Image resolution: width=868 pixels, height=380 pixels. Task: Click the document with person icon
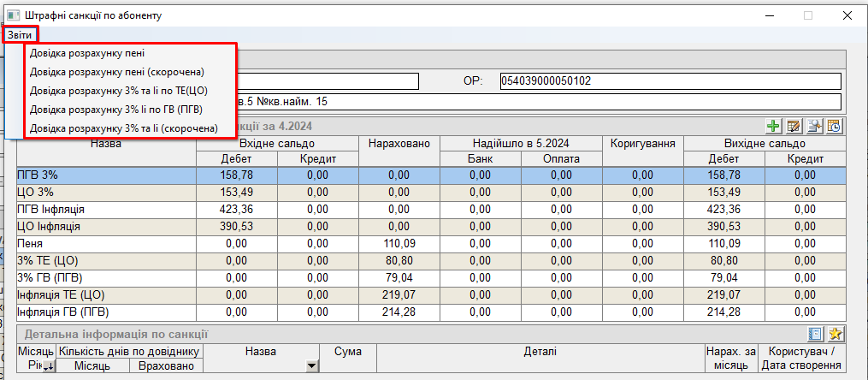[814, 127]
